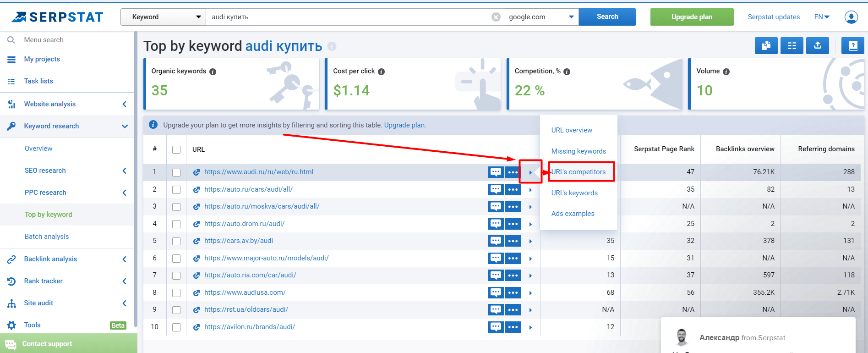Open external link icon for auto.ru/cars/audi/all
This screenshot has height=353, width=868.
197,189
